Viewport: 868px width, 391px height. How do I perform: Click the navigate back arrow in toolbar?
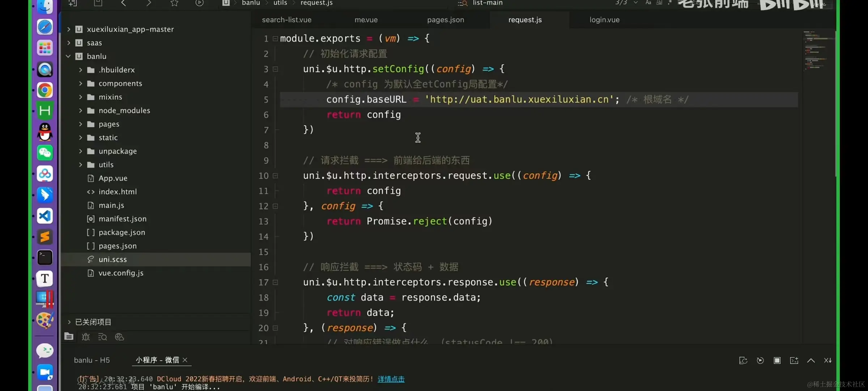tap(124, 3)
